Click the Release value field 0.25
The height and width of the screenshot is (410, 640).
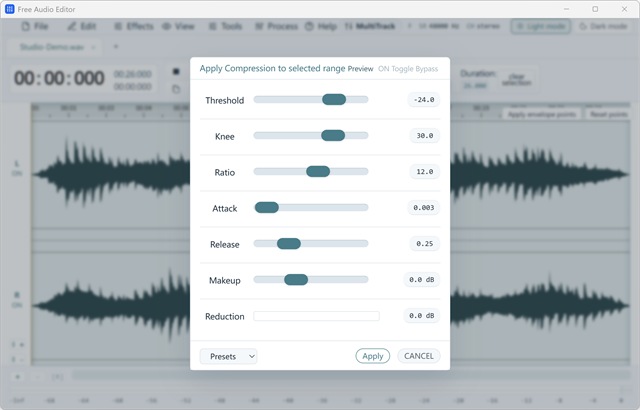[424, 244]
